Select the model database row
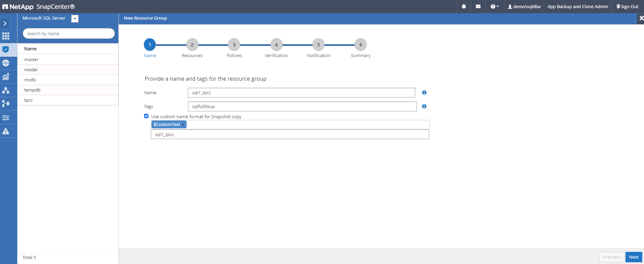 [x=68, y=70]
